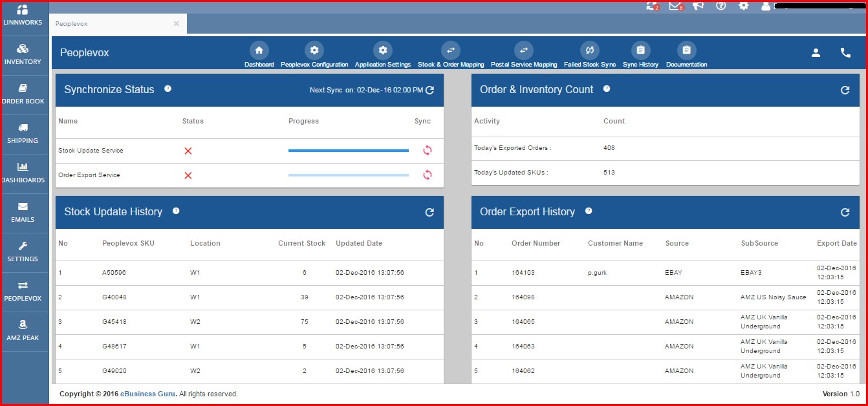Open the mail notifications icon with badge 8
This screenshot has width=868, height=406.
coord(676,6)
